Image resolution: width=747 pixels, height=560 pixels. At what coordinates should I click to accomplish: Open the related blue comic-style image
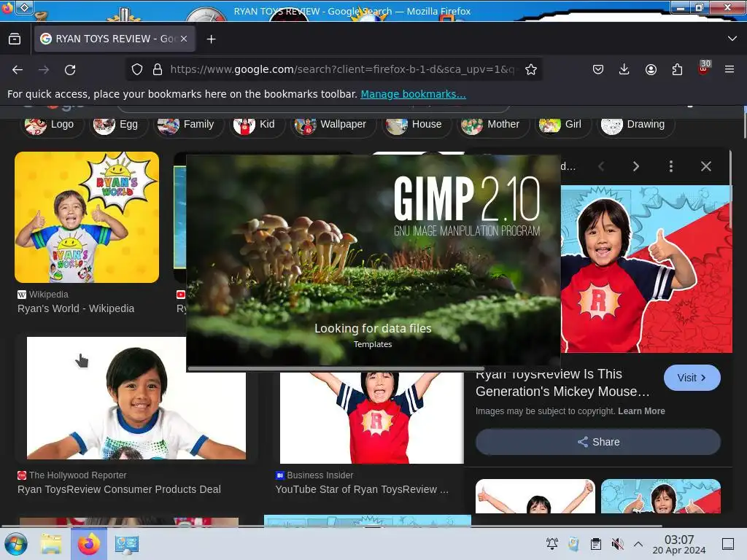click(661, 496)
